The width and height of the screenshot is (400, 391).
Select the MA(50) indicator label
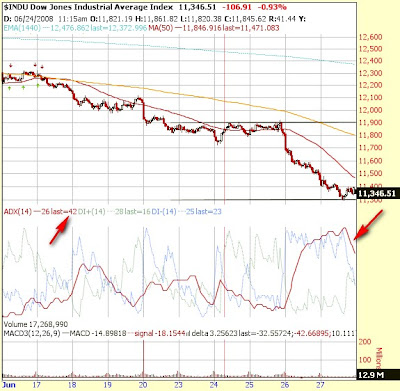(161, 28)
